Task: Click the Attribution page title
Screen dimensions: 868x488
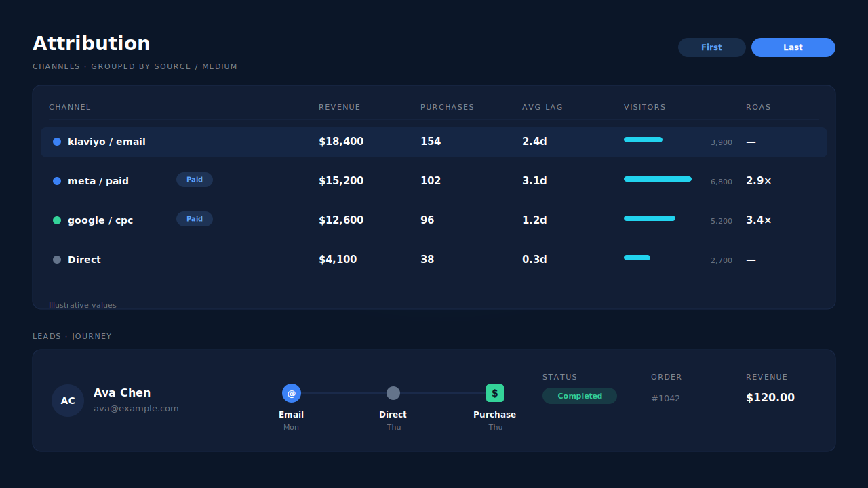Action: click(x=92, y=43)
